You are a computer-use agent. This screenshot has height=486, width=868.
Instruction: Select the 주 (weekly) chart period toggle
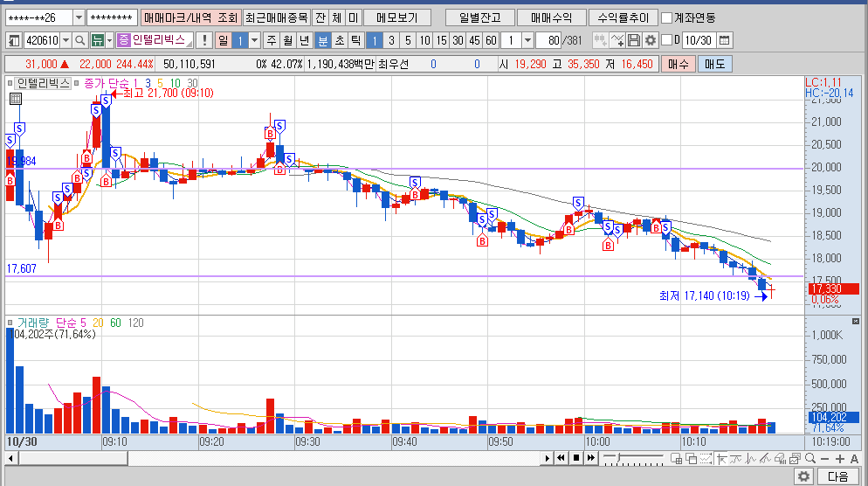pyautogui.click(x=272, y=40)
